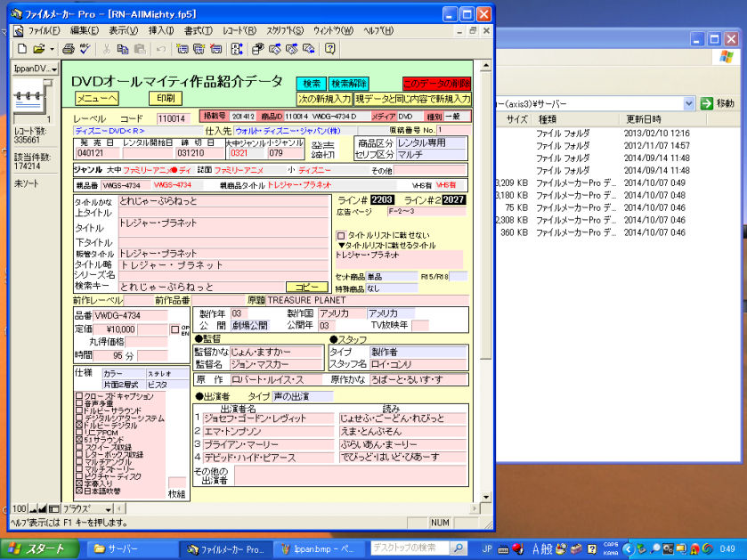This screenshot has height=560, width=747.
Task: Click the Open folder toolbar icon
Action: (38, 49)
